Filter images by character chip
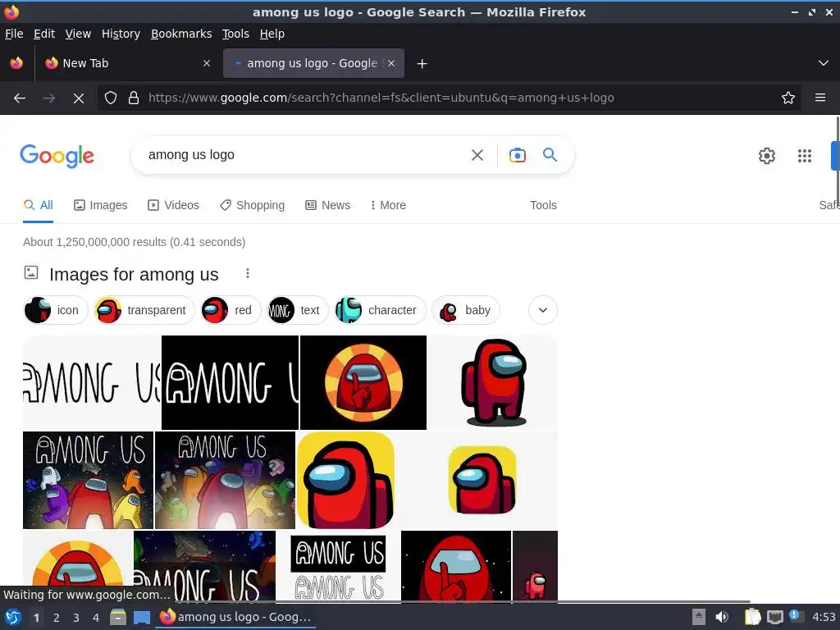The width and height of the screenshot is (840, 630). [380, 310]
